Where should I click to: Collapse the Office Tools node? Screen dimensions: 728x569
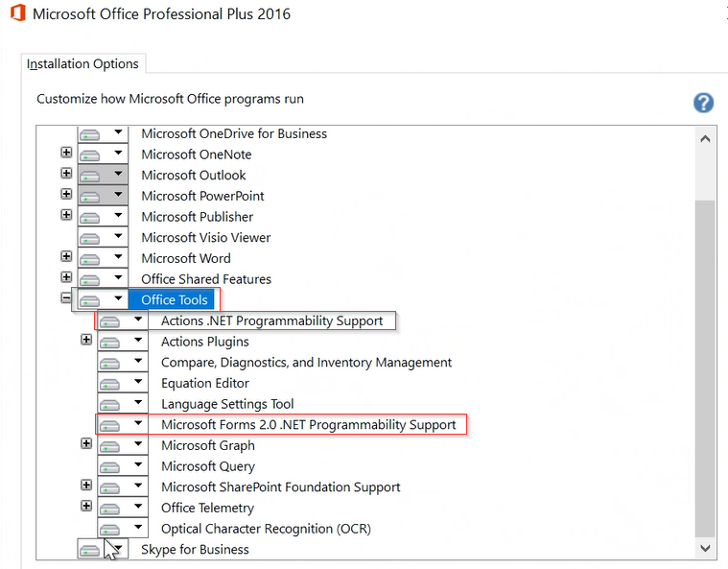pos(66,297)
